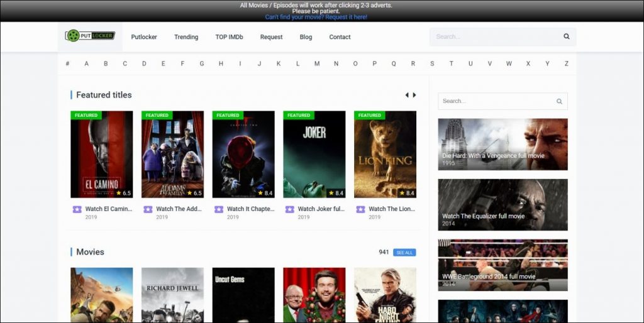Open Die Hard: With a Vengeance banner

pos(502,145)
